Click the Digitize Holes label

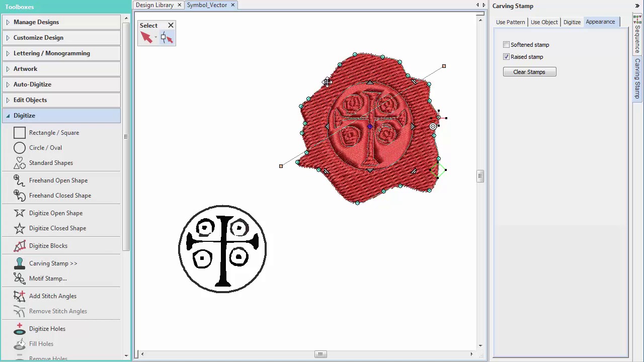(47, 329)
